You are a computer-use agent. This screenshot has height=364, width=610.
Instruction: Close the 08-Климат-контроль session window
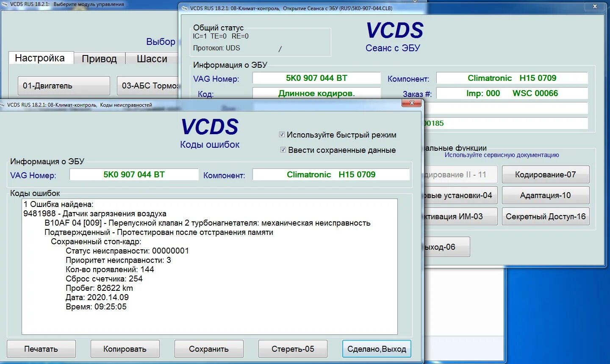click(595, 6)
